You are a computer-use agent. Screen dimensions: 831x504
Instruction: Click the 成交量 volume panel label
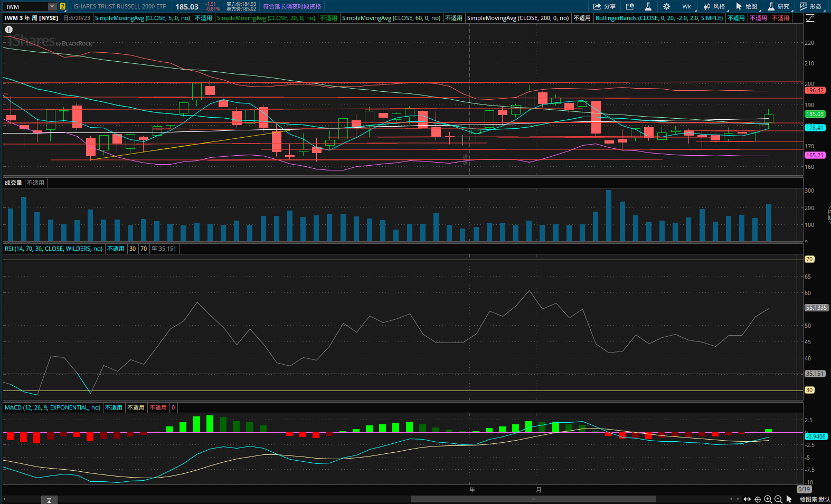point(14,183)
